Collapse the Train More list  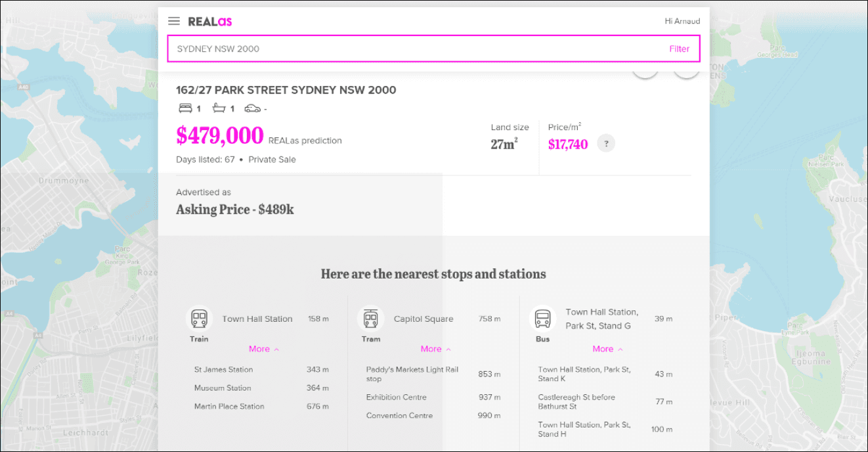click(x=264, y=349)
